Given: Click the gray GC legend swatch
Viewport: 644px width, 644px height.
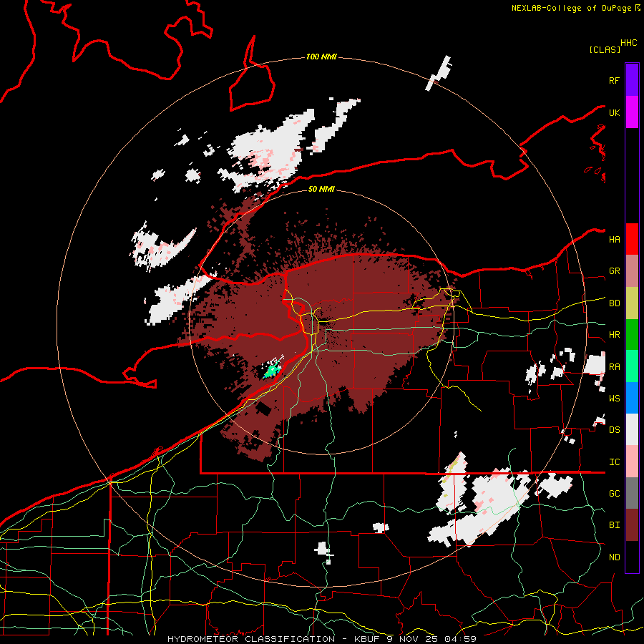Looking at the screenshot, I should [x=632, y=493].
